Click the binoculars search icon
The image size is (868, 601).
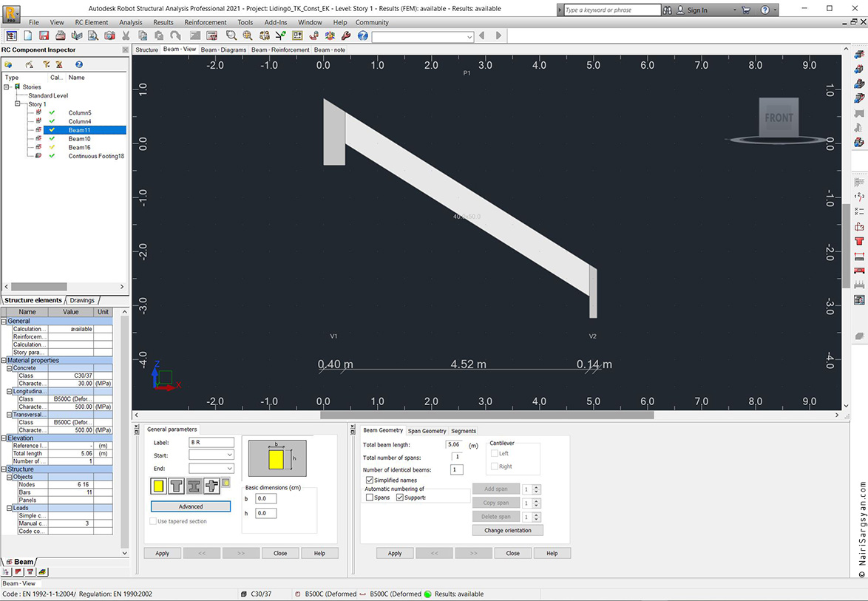pos(667,10)
